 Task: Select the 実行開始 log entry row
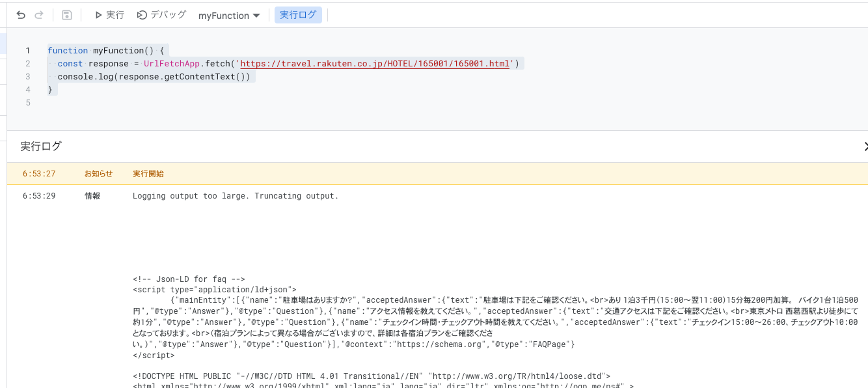pyautogui.click(x=148, y=174)
